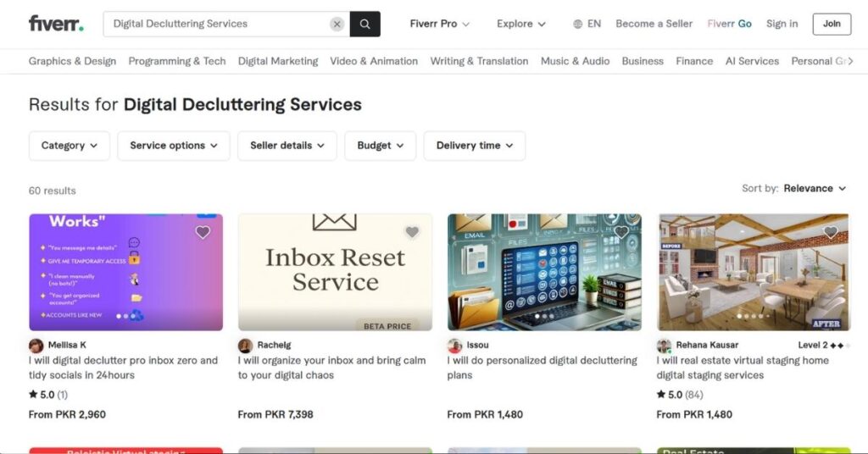
Task: Open "I will organize your inbox" gig title
Action: click(332, 368)
